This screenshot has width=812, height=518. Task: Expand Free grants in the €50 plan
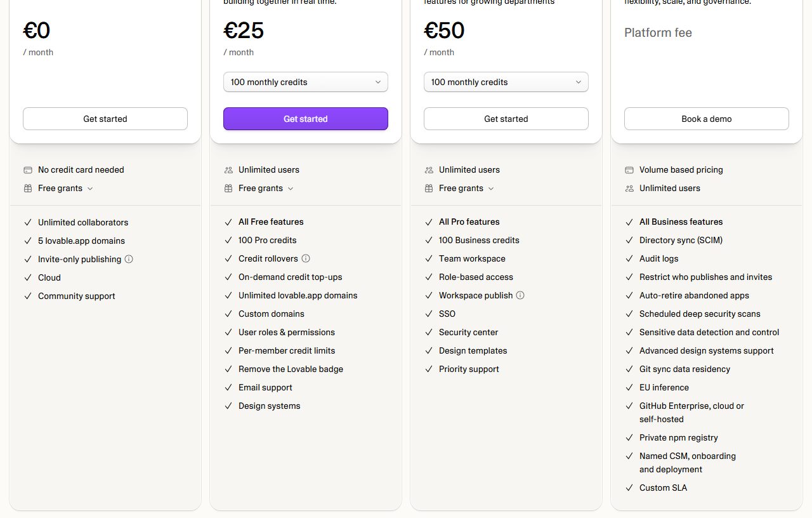click(x=466, y=188)
